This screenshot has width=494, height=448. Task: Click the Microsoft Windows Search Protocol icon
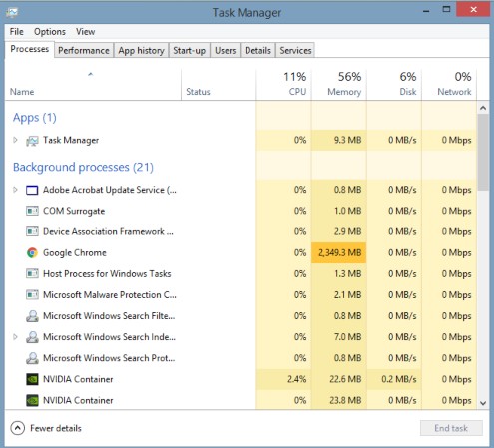[x=32, y=358]
